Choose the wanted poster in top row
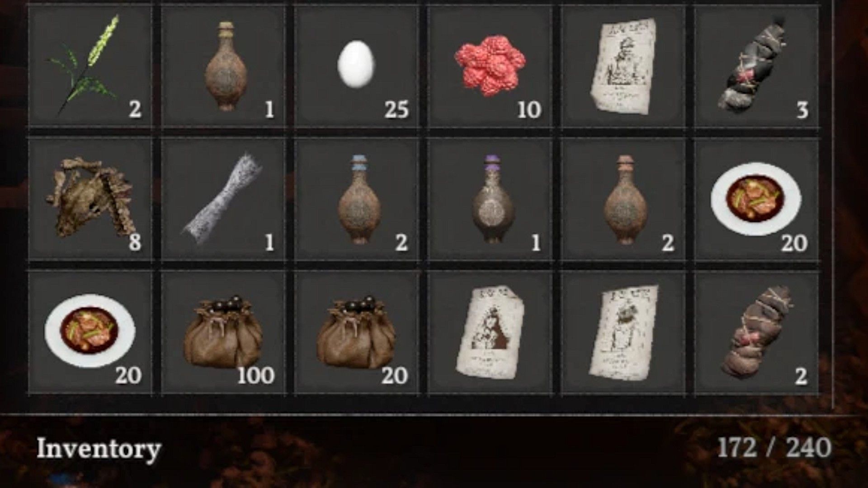868x488 pixels. (x=623, y=66)
